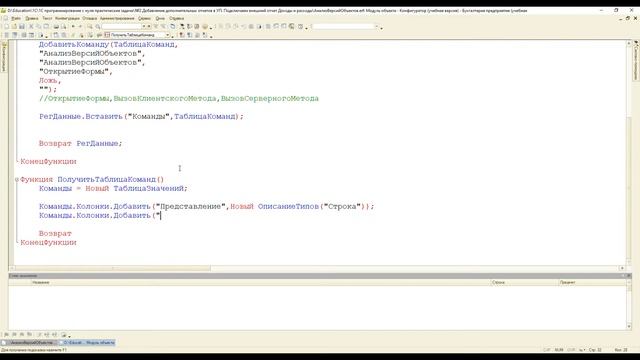Click the line "Команды = Новый ТаблицаЗначений;"
The height and width of the screenshot is (360, 640).
point(113,189)
